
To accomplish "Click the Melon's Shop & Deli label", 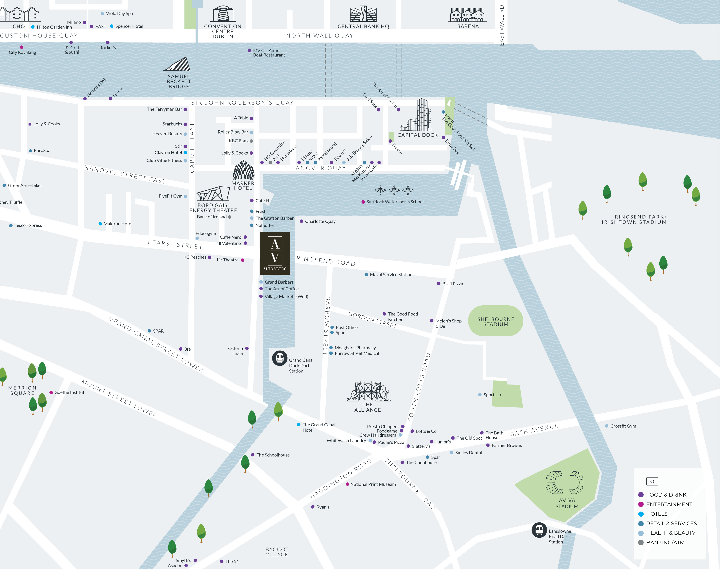I will (x=453, y=327).
